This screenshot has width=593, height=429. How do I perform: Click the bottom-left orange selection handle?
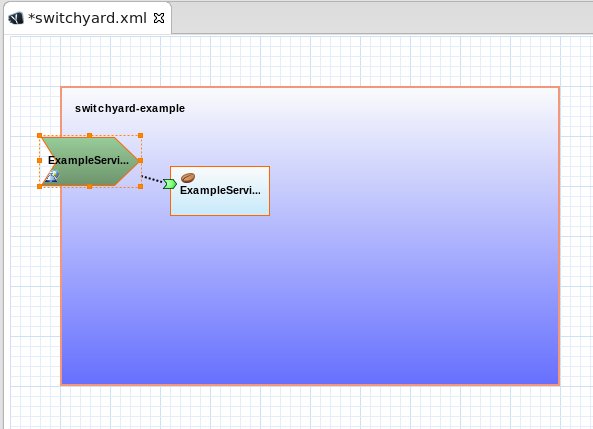click(x=39, y=187)
